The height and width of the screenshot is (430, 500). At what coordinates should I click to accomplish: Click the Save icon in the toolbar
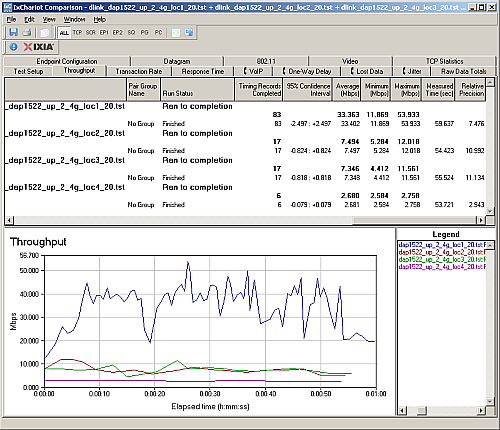pyautogui.click(x=14, y=32)
